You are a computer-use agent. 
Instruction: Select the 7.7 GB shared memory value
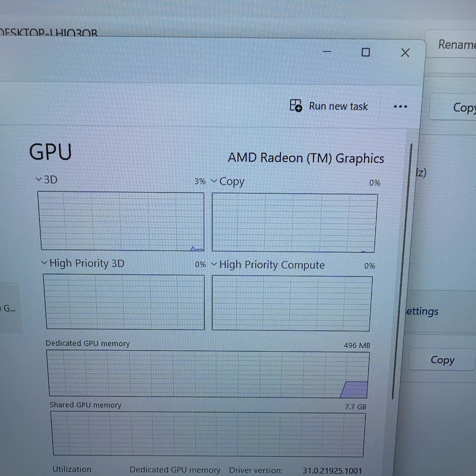(355, 407)
